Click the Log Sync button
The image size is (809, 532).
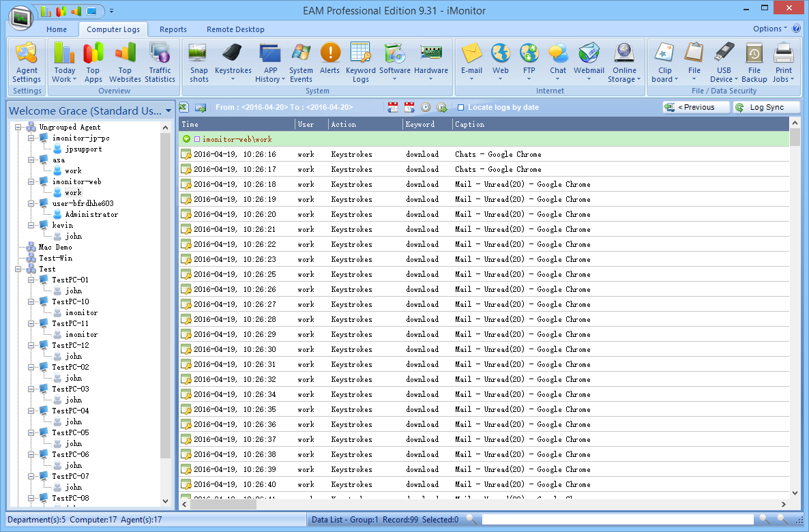click(x=766, y=107)
